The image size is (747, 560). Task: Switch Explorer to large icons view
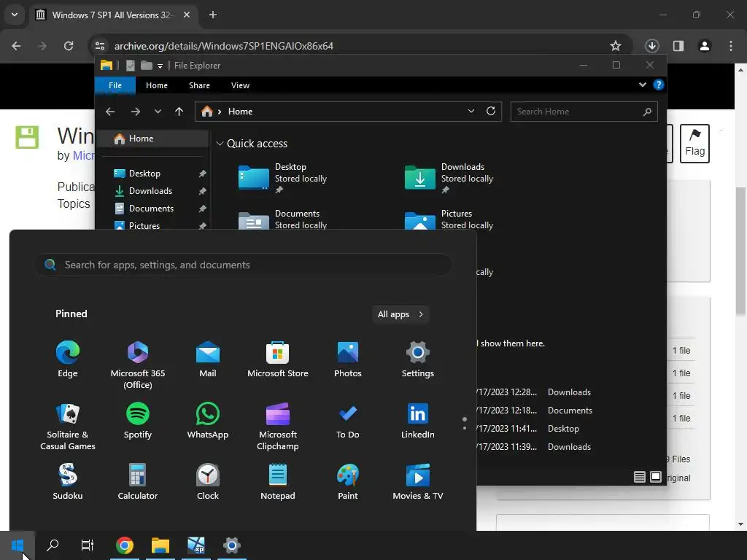(656, 477)
